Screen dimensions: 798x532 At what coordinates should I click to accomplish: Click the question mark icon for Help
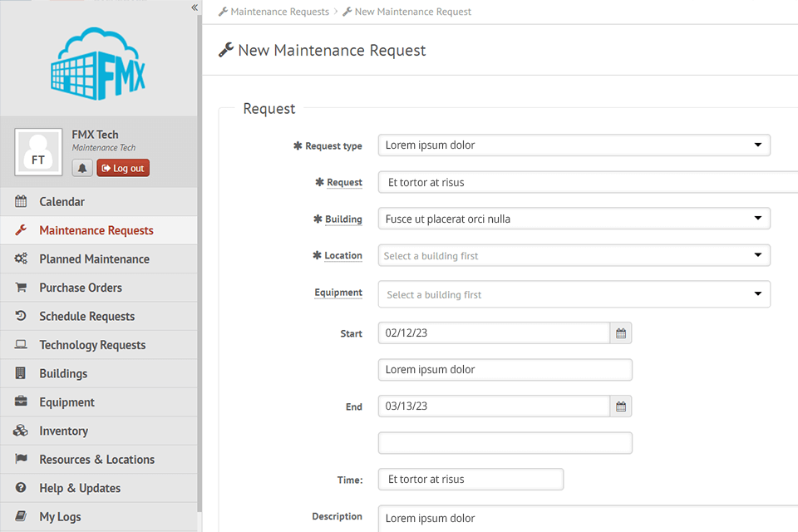[21, 487]
